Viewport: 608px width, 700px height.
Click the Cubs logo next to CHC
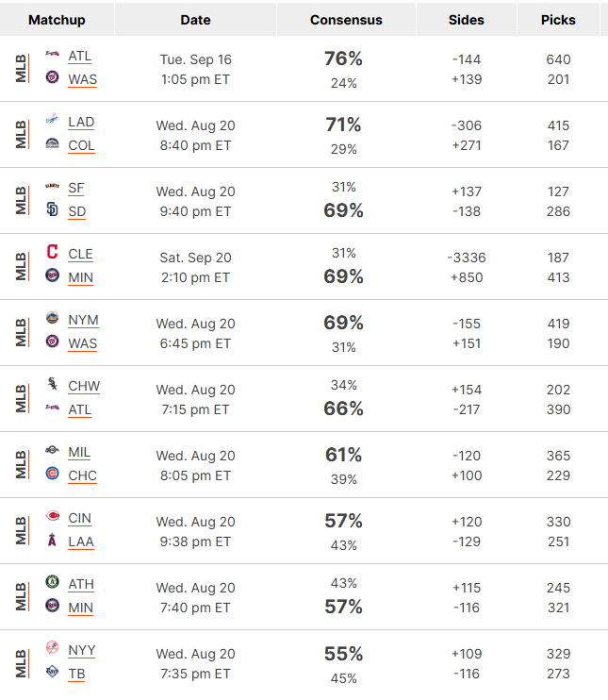tap(52, 474)
